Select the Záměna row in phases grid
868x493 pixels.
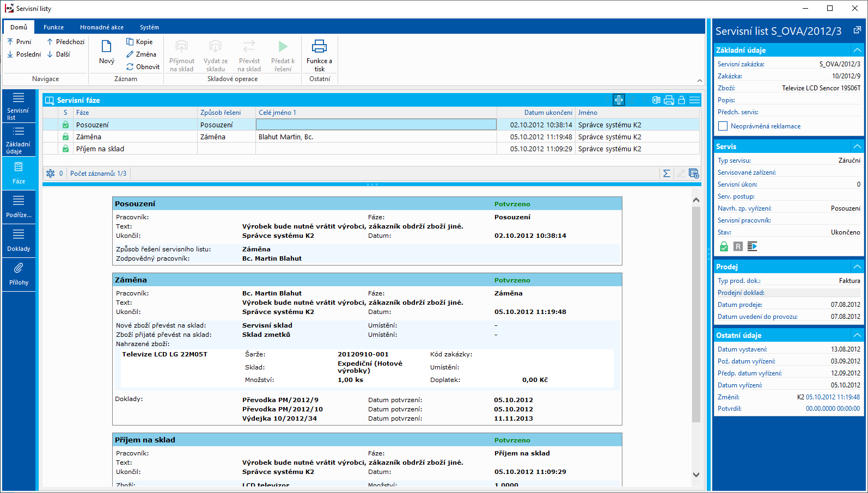click(x=89, y=137)
